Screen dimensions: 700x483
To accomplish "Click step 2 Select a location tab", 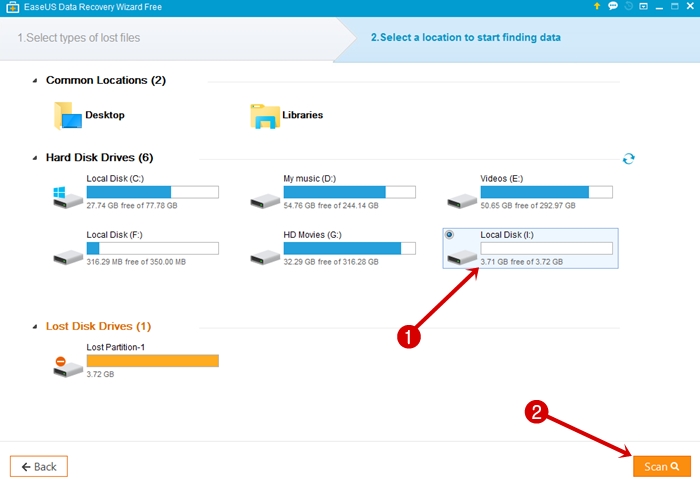I will pos(466,37).
